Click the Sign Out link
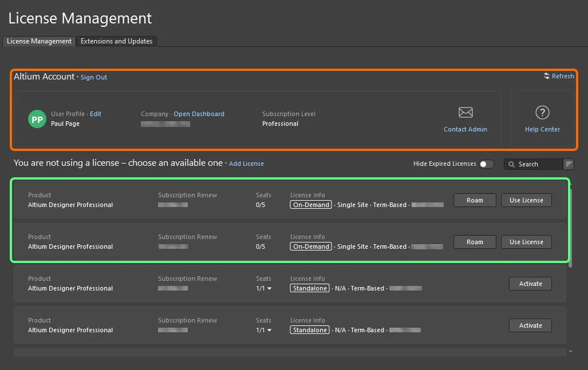This screenshot has width=588, height=370. pyautogui.click(x=94, y=77)
